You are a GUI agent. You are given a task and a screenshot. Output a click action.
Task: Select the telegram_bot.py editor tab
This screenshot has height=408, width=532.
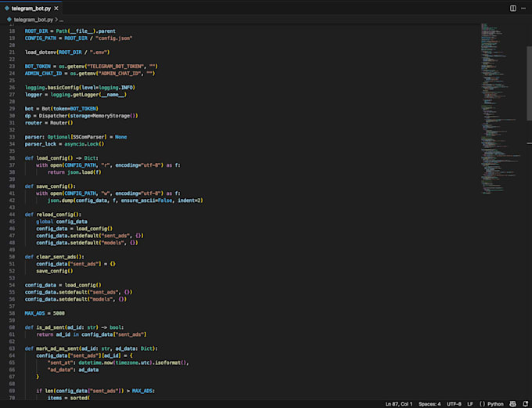[31, 8]
